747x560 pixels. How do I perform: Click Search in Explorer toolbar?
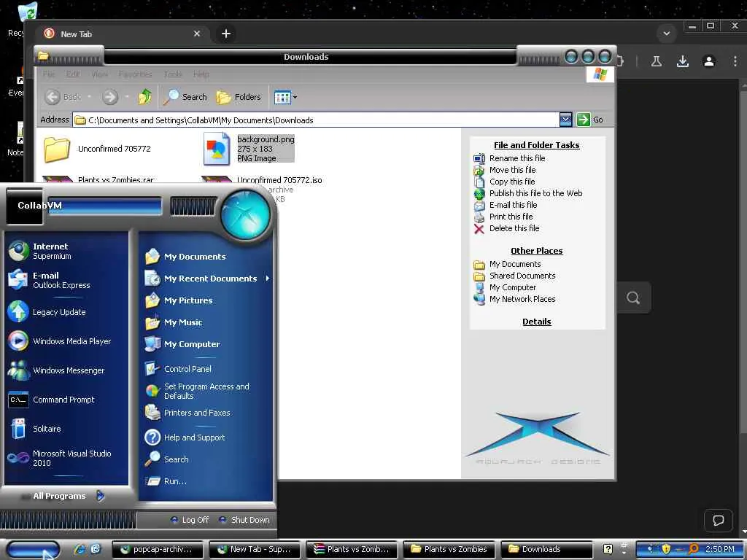185,97
